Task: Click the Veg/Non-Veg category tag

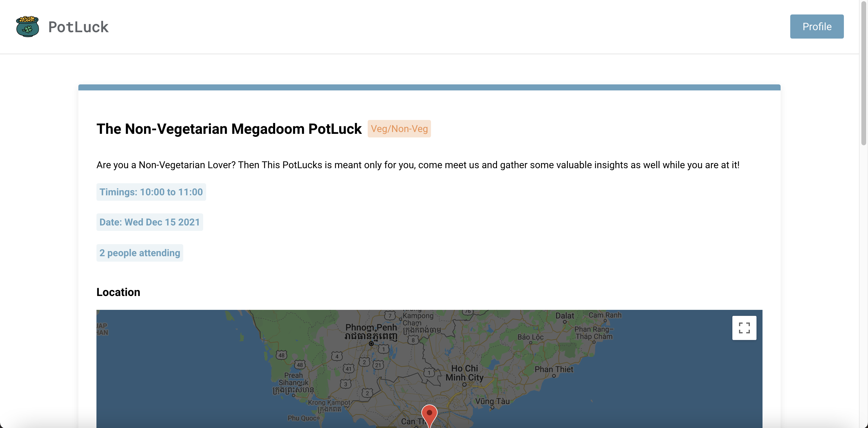Action: 399,129
